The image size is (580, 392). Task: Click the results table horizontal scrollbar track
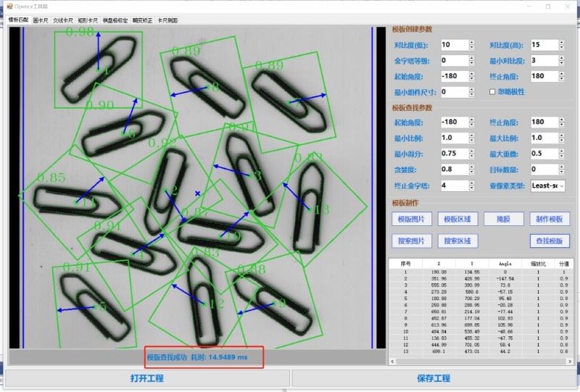(x=481, y=362)
